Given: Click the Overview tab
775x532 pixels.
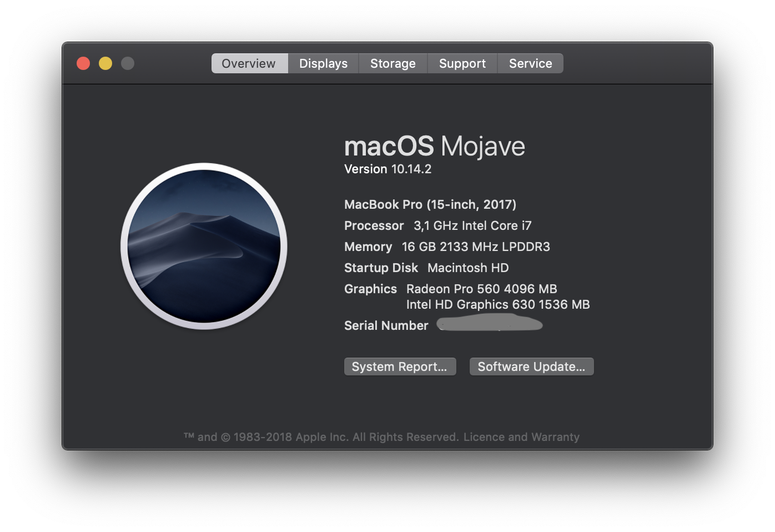Looking at the screenshot, I should tap(249, 63).
